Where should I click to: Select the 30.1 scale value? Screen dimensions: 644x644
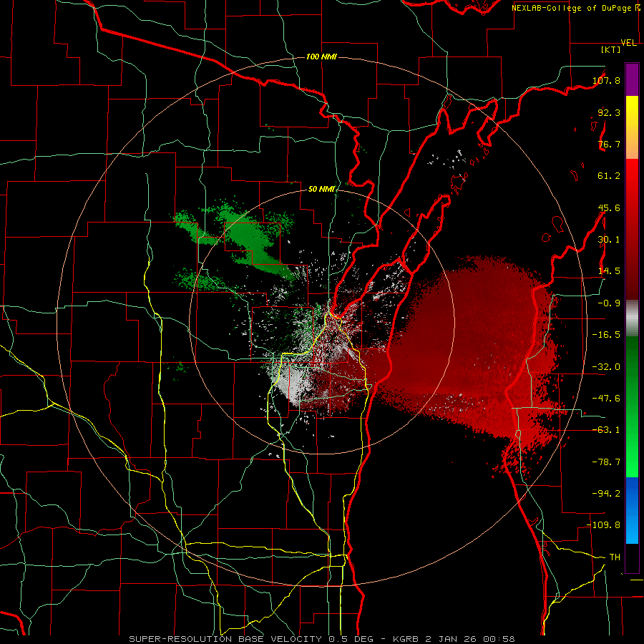[609, 240]
